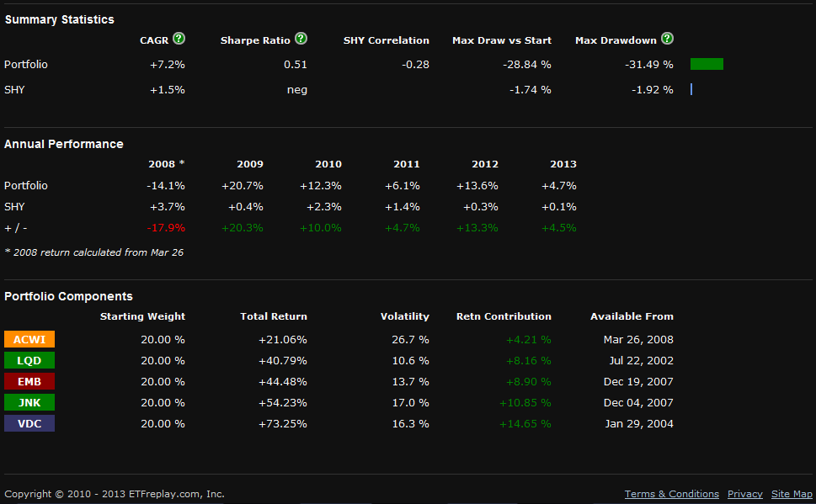Click the green LQD ticker badge
Screen dimensions: 816x504
click(29, 360)
